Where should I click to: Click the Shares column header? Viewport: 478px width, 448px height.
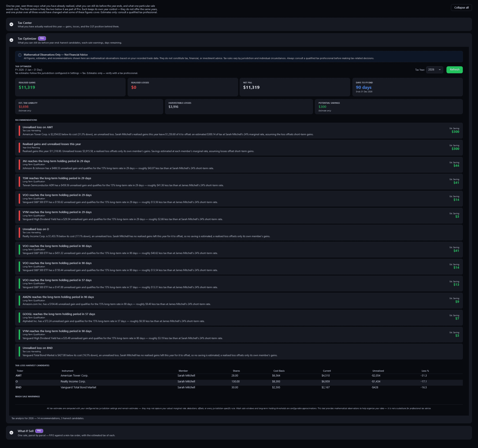[x=236, y=371]
